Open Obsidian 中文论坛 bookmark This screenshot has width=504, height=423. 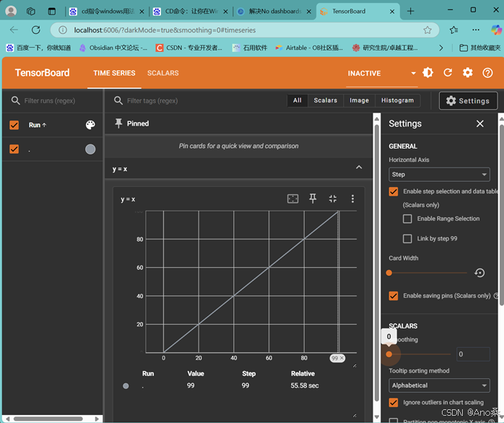tap(113, 48)
